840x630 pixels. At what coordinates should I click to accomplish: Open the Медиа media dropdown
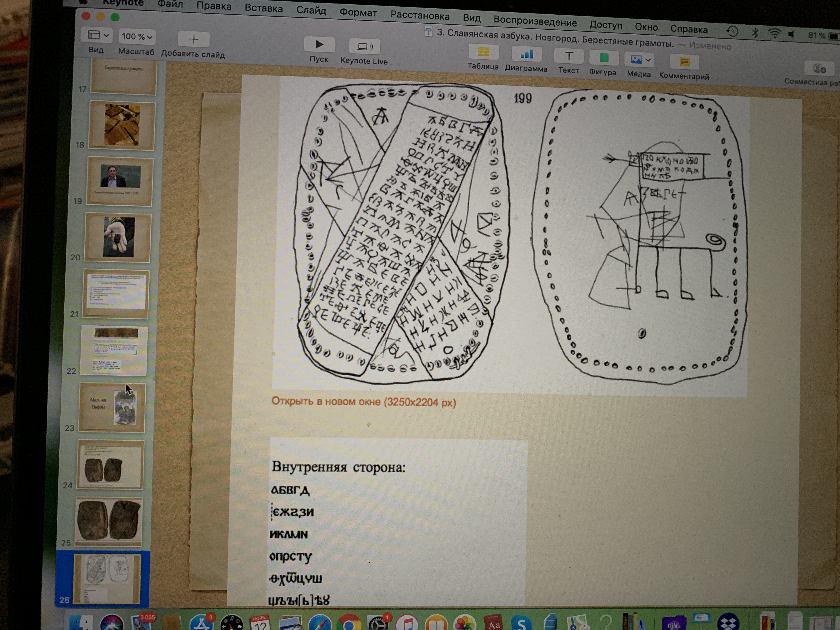click(639, 60)
